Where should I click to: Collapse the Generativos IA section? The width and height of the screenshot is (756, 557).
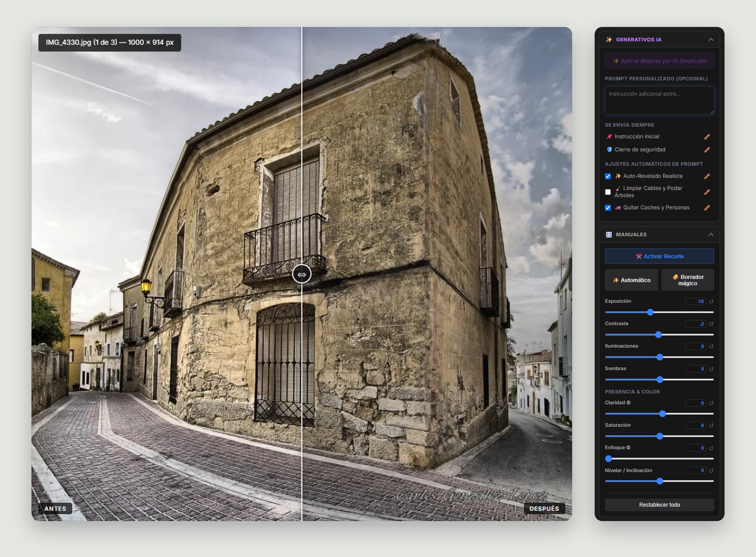pos(711,40)
